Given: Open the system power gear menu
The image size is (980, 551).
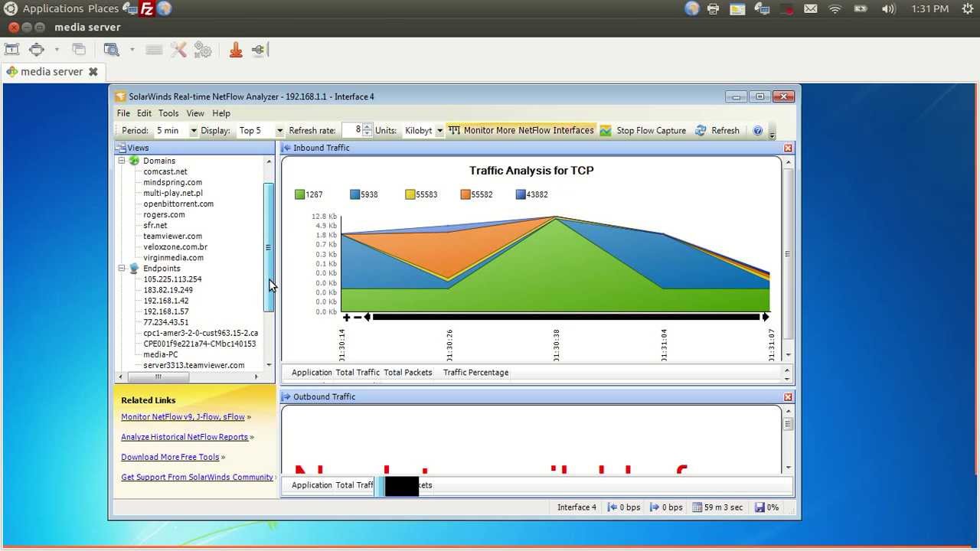Looking at the screenshot, I should 967,9.
